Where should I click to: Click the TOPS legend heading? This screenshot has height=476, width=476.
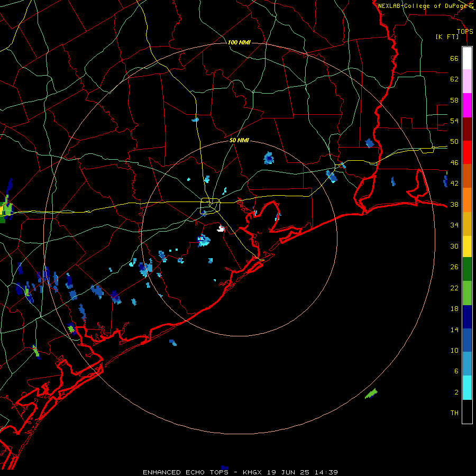pos(465,32)
